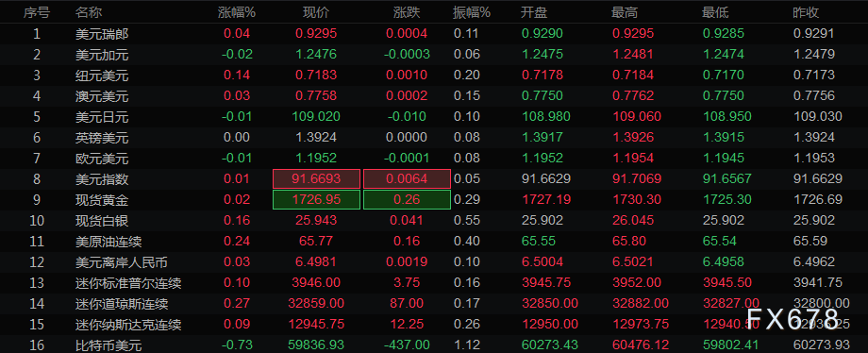Select the 比特币美元 row
This screenshot has height=353, width=868.
pos(434,345)
